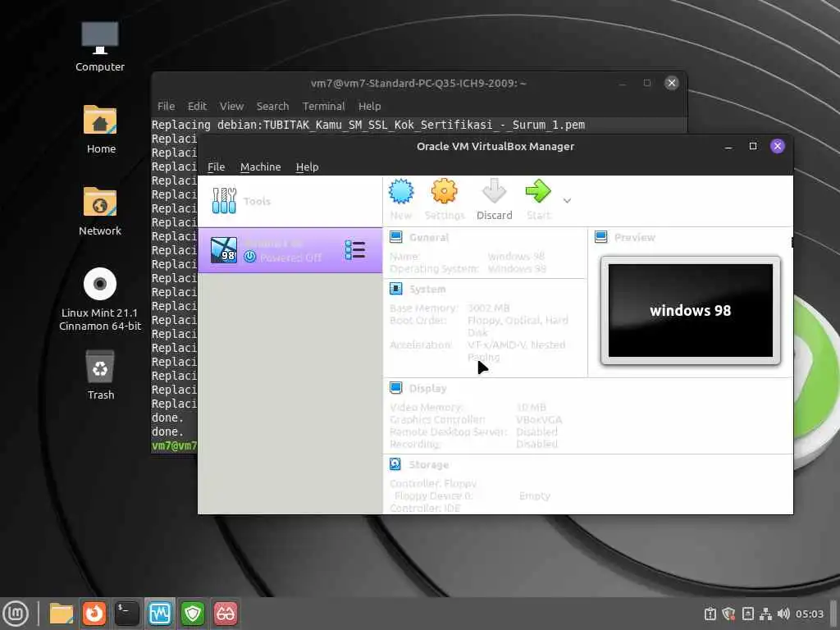Click the update notification tray icon
The image size is (840, 630).
click(710, 614)
